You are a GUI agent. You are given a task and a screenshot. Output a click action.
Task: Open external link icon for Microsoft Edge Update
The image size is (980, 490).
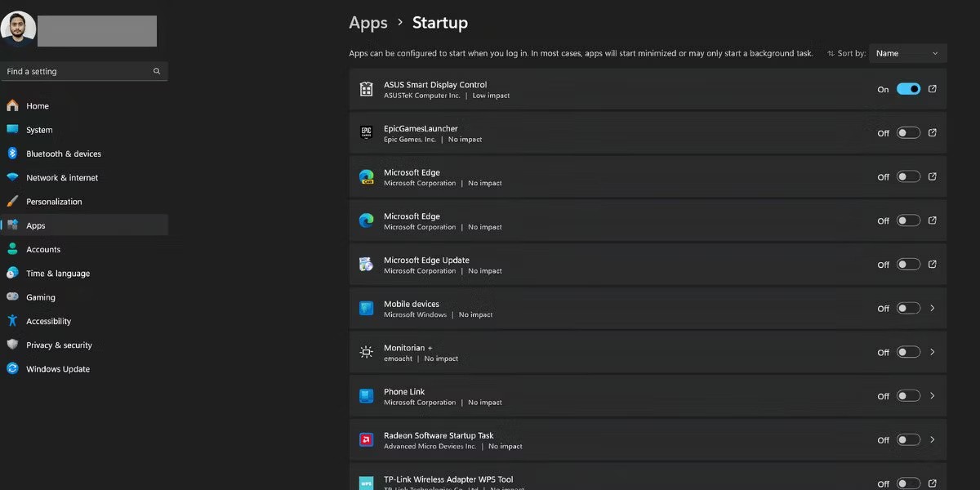click(x=933, y=265)
